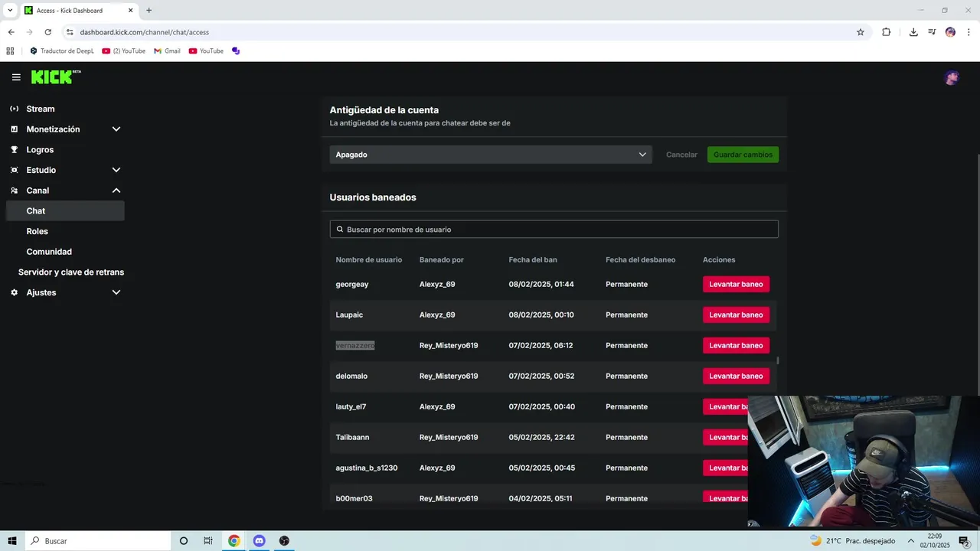
Task: Open Discord from the taskbar
Action: coord(259,541)
